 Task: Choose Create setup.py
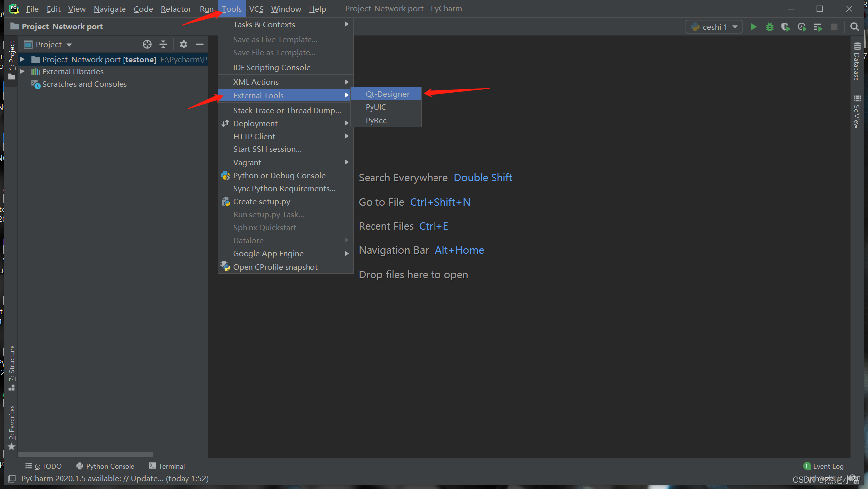tap(285, 201)
